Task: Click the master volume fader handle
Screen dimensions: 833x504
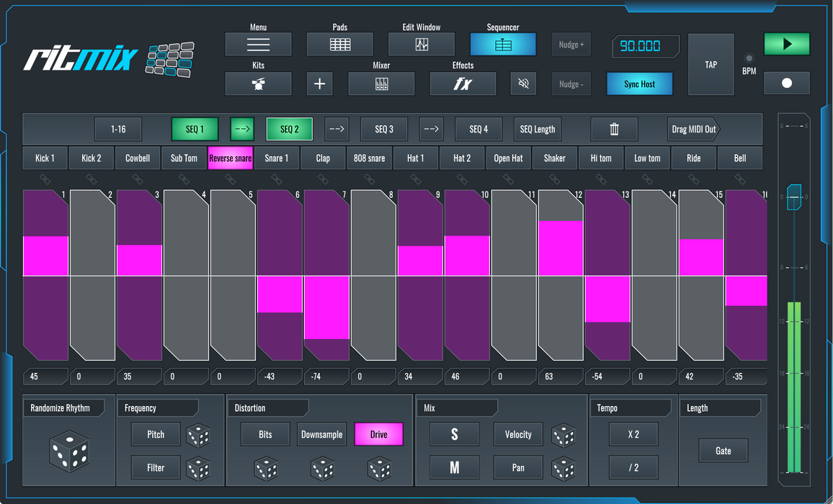Action: tap(793, 197)
